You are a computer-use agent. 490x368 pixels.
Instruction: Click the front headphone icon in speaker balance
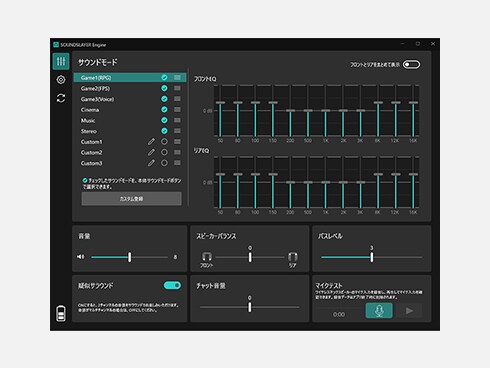coord(207,257)
